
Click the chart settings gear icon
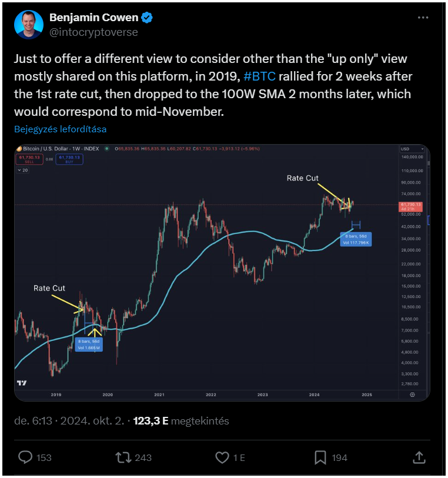412,395
